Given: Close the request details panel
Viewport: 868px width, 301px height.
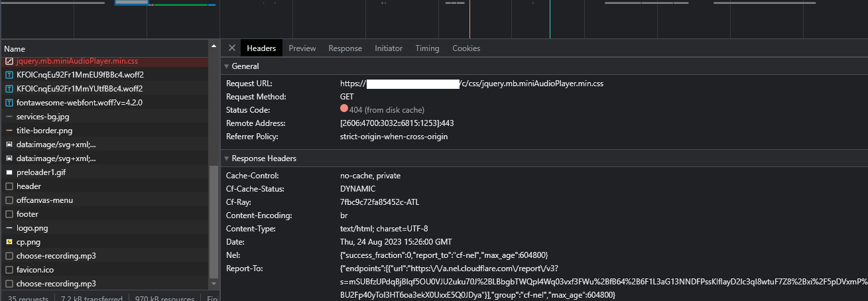Looking at the screenshot, I should click(x=231, y=48).
